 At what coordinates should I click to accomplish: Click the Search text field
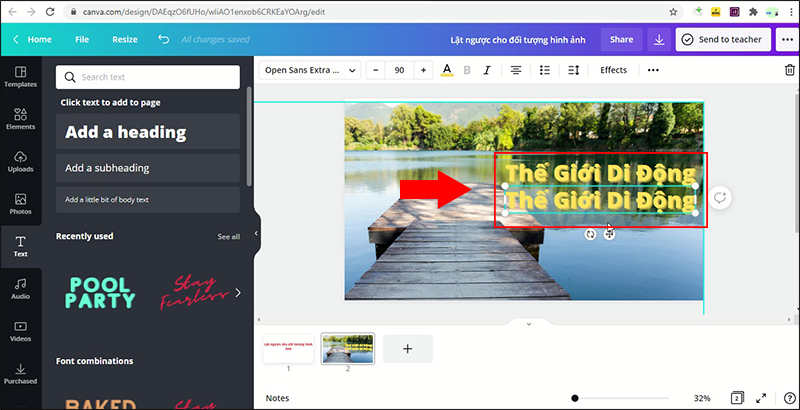[x=147, y=77]
